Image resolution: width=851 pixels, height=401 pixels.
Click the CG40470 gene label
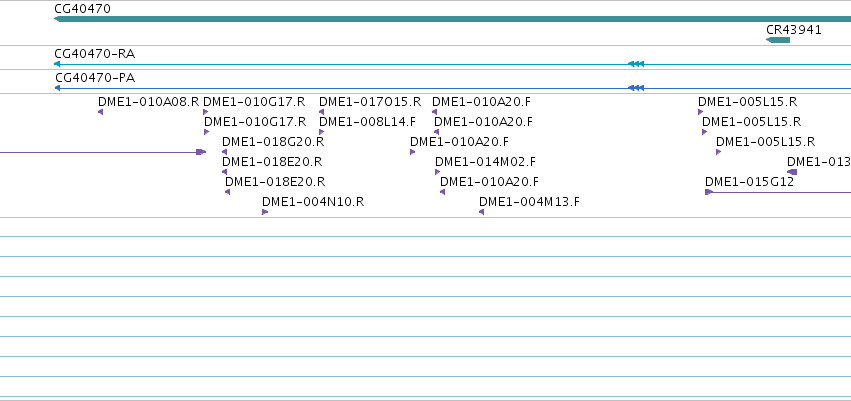point(82,9)
